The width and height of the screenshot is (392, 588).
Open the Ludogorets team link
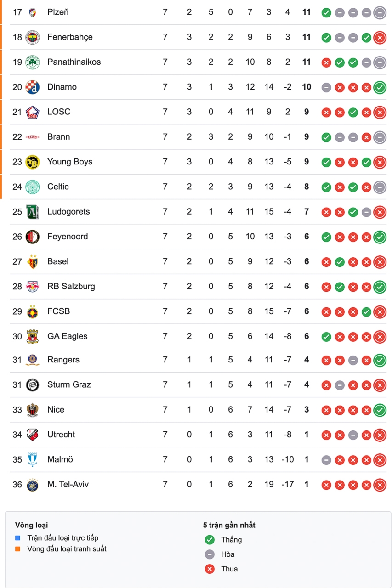pos(68,212)
